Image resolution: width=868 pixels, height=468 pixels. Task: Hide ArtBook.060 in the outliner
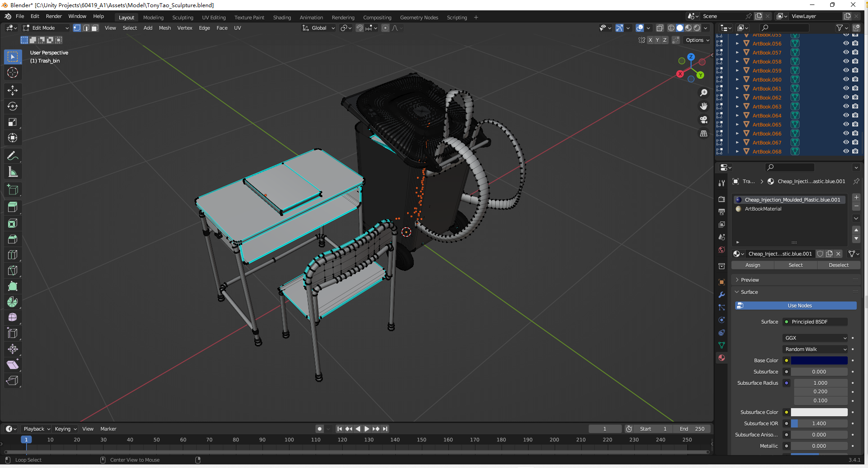tap(846, 80)
